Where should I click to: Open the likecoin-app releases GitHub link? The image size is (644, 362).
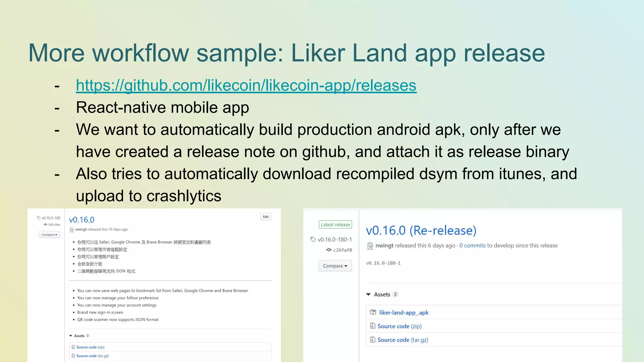point(246,85)
